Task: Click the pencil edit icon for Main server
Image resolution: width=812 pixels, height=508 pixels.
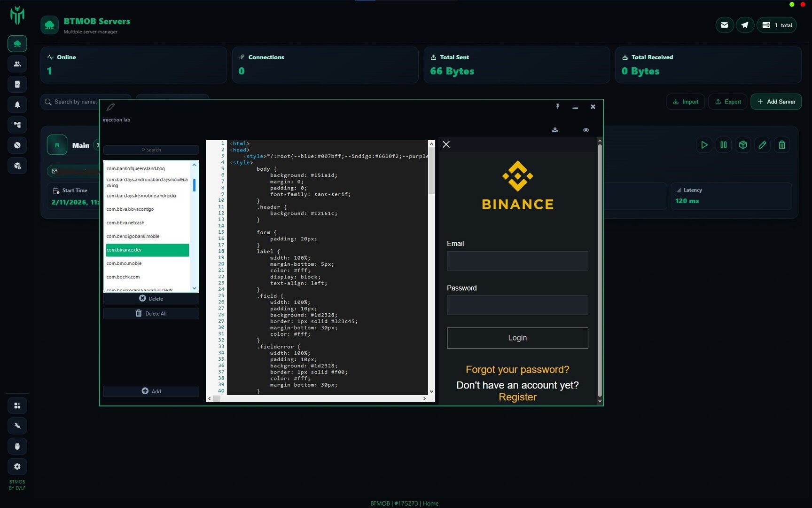Action: point(762,145)
